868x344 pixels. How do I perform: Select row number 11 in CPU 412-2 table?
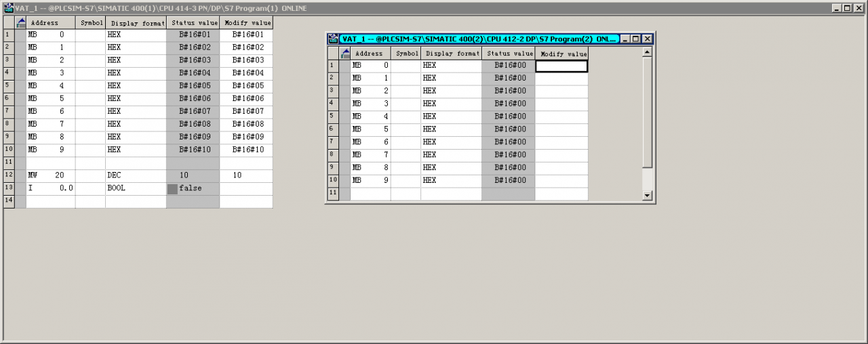point(333,194)
